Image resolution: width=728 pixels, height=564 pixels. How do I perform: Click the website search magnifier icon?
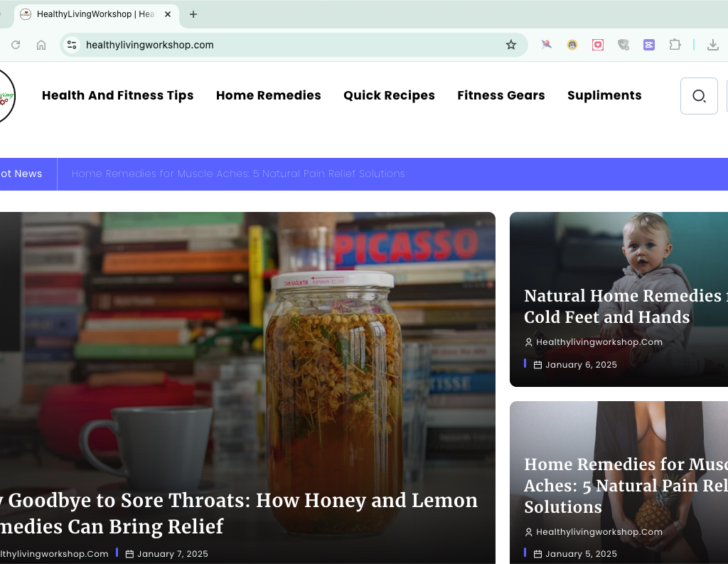pos(699,96)
